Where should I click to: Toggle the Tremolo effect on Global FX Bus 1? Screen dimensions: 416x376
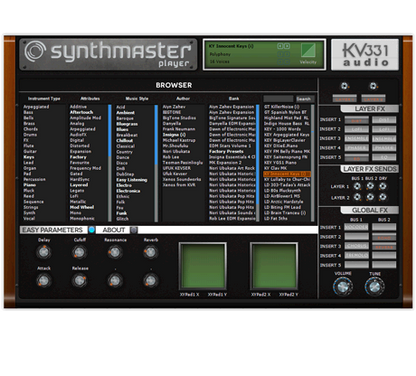point(356,256)
